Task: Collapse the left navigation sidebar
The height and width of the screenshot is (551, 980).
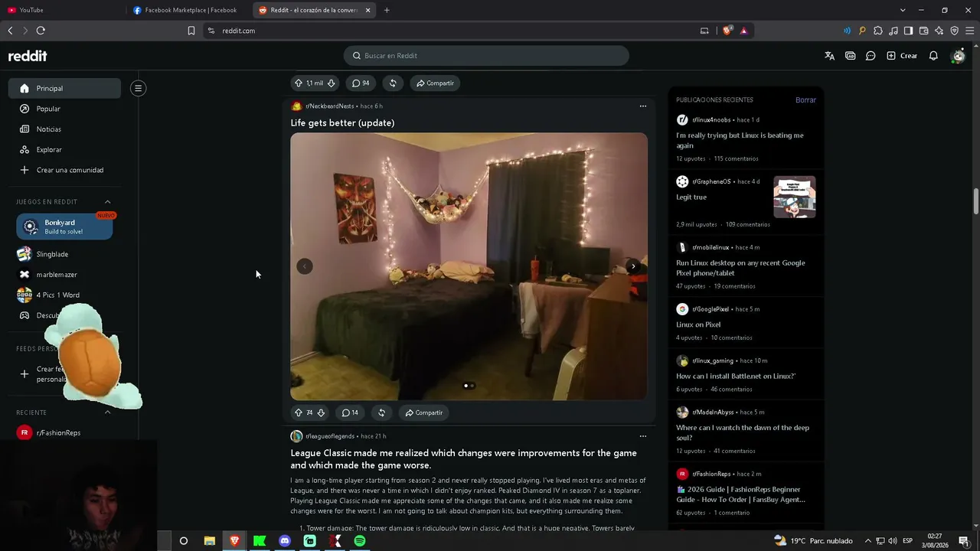Action: pos(138,88)
